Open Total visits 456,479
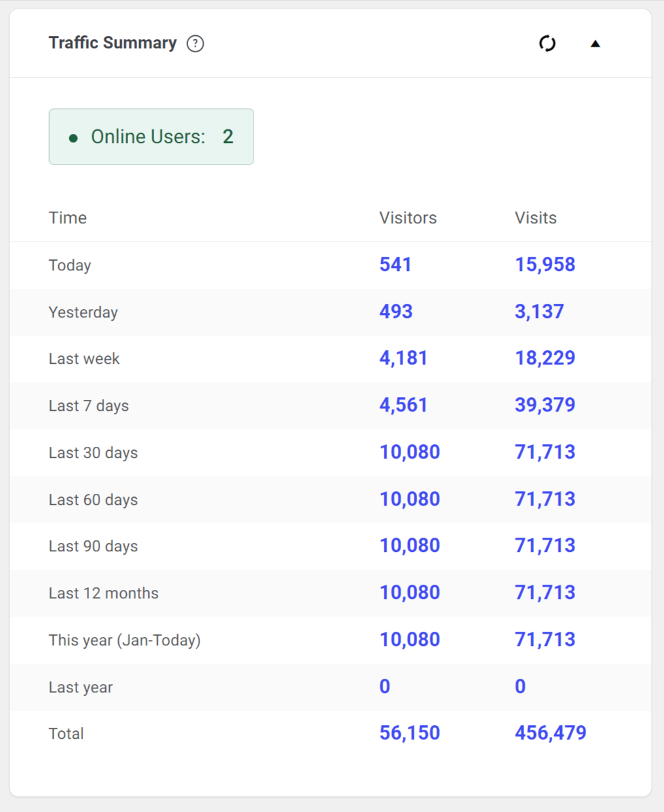 point(550,733)
